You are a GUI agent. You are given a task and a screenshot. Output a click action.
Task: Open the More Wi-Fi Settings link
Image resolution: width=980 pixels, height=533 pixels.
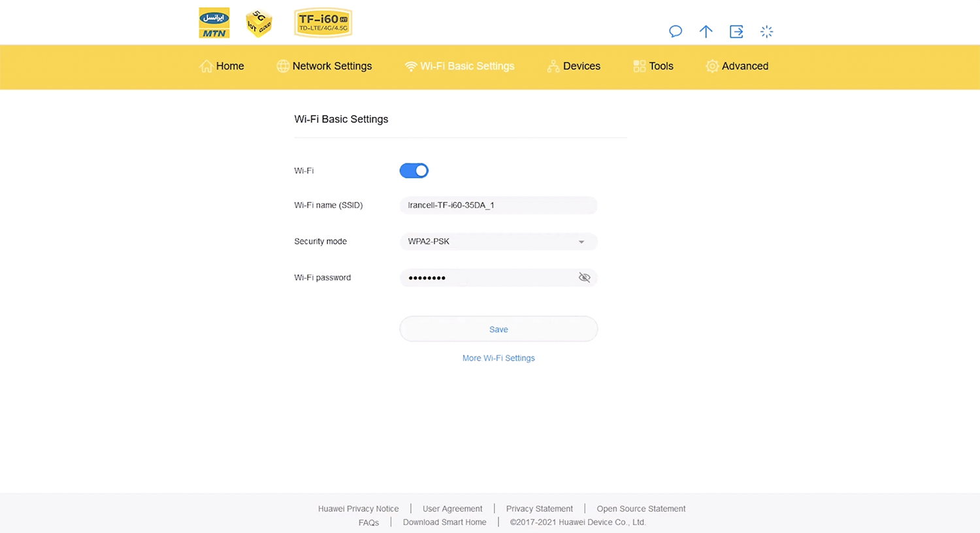498,358
